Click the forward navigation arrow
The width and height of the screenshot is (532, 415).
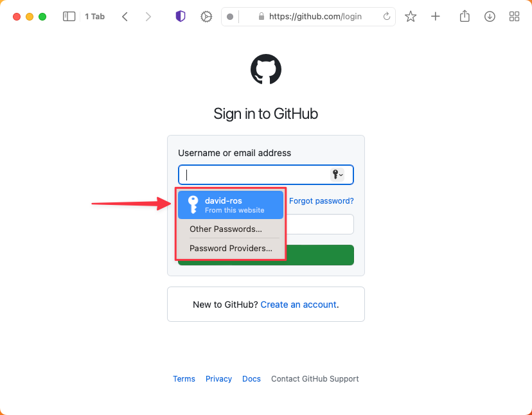point(148,16)
